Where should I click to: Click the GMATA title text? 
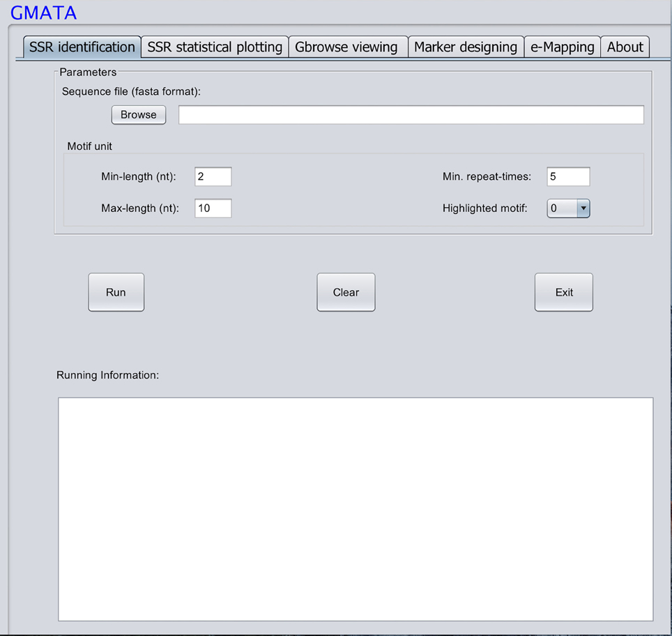coord(43,13)
